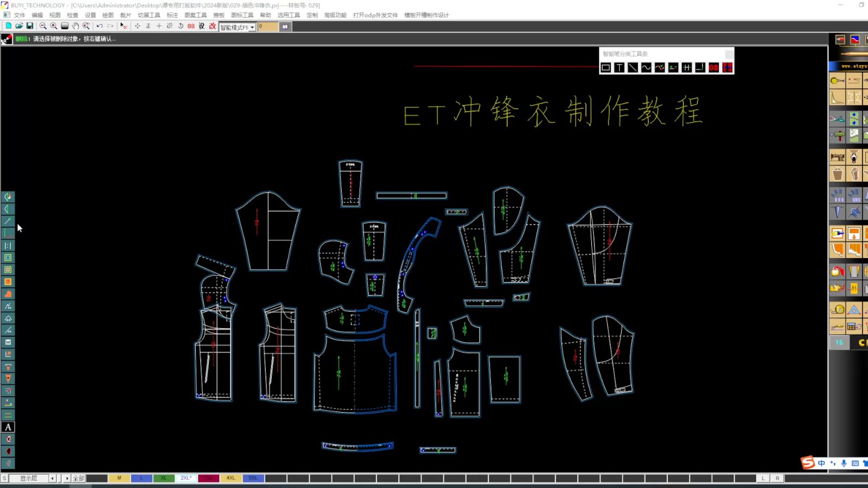
Task: Click the L button at bottom right
Action: [x=763, y=478]
